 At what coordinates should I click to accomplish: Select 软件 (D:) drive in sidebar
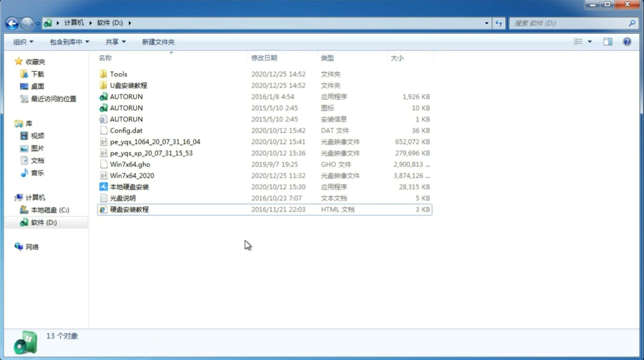pyautogui.click(x=44, y=222)
